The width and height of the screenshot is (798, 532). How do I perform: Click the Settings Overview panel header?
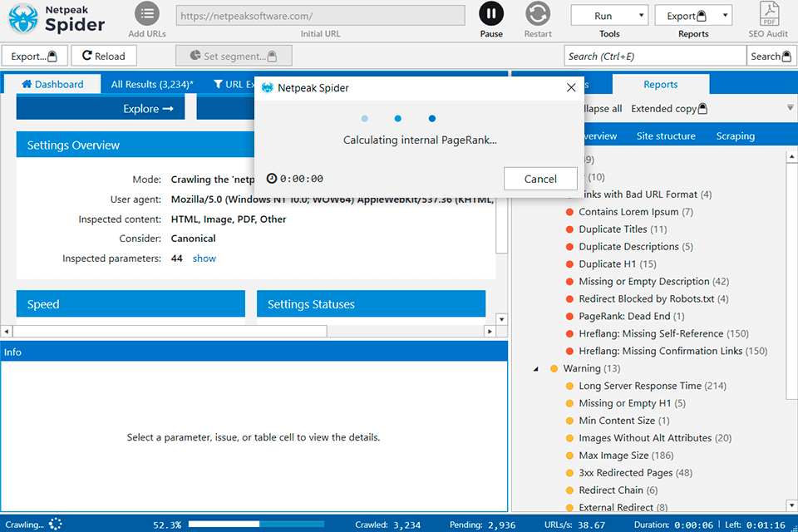[x=135, y=145]
